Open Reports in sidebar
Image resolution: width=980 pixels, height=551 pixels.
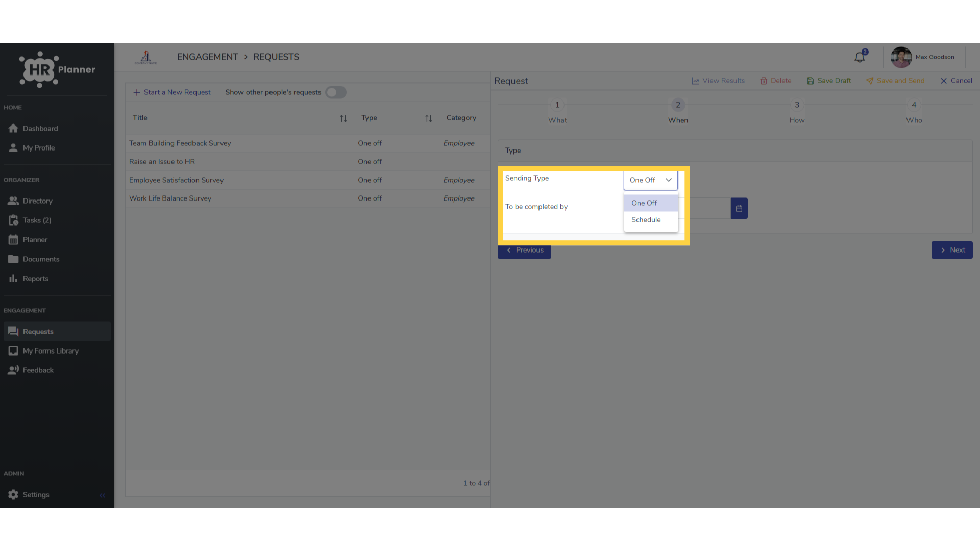(57, 279)
